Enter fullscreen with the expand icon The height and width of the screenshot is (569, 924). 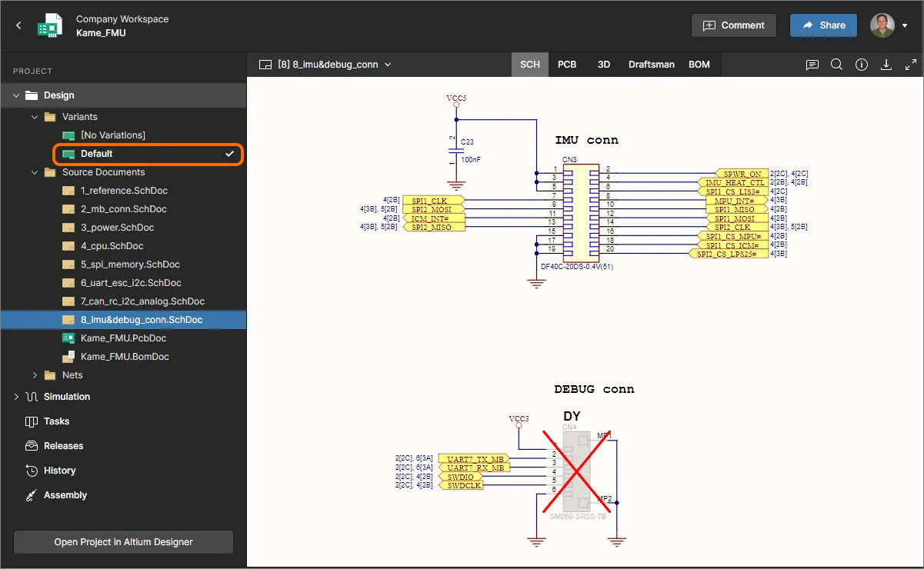click(x=911, y=65)
